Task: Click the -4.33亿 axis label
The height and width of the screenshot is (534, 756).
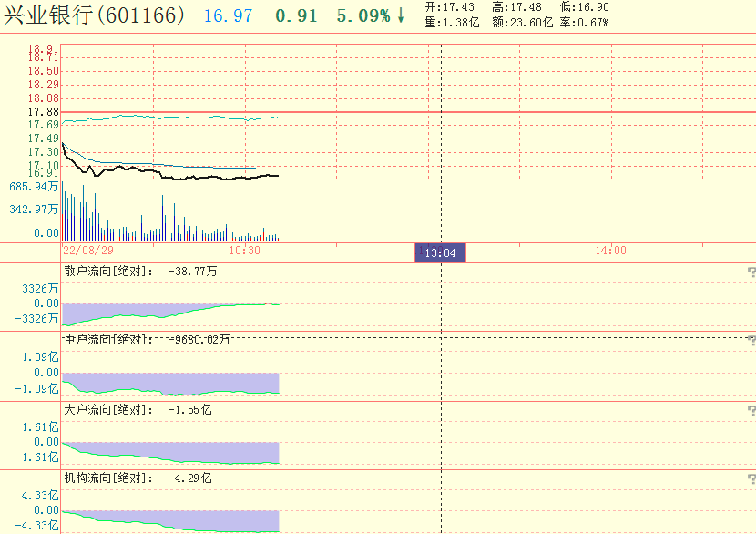Action: click(36, 525)
